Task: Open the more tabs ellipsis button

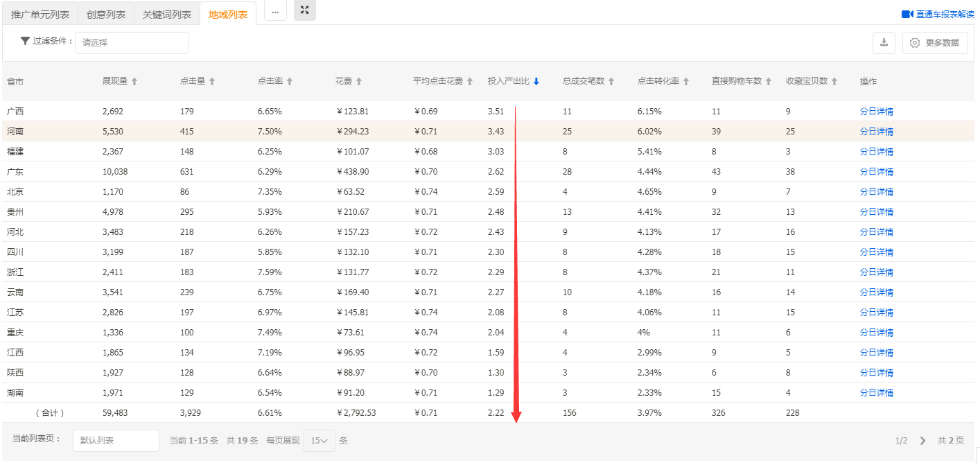Action: pos(275,12)
